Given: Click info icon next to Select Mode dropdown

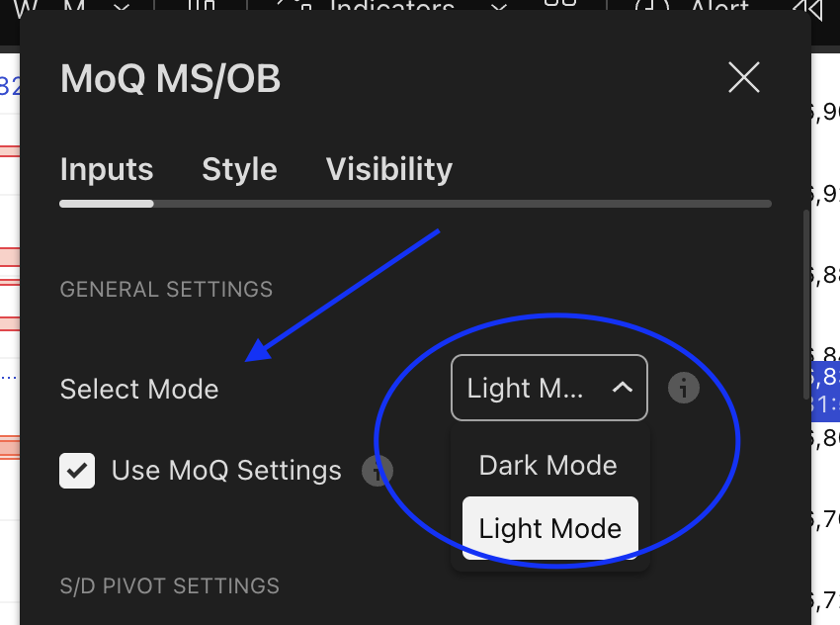Looking at the screenshot, I should (684, 388).
